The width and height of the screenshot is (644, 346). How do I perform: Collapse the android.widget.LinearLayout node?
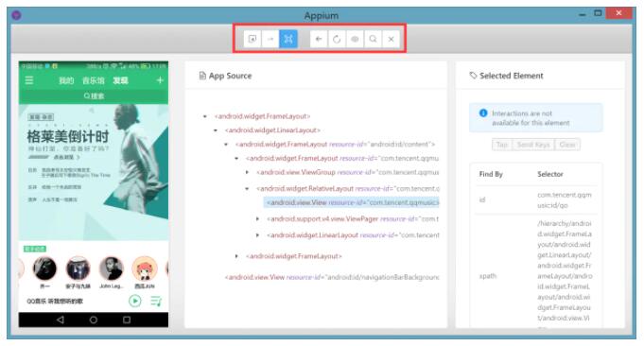pos(216,130)
